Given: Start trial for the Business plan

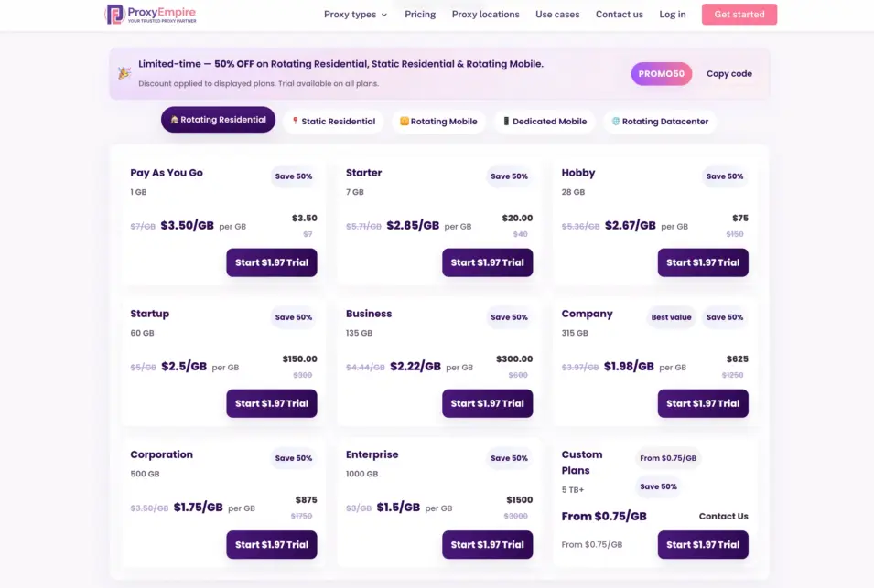Looking at the screenshot, I should click(x=487, y=403).
